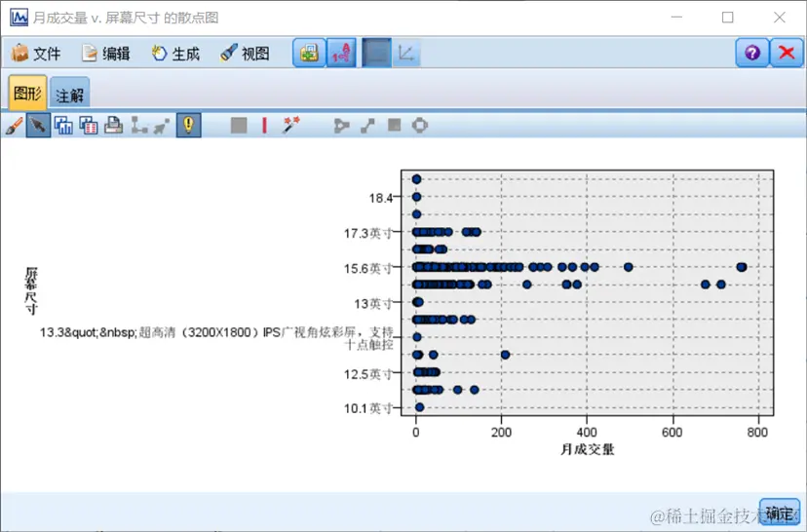
Task: Open the 生成 (Generate) menu
Action: 175,53
